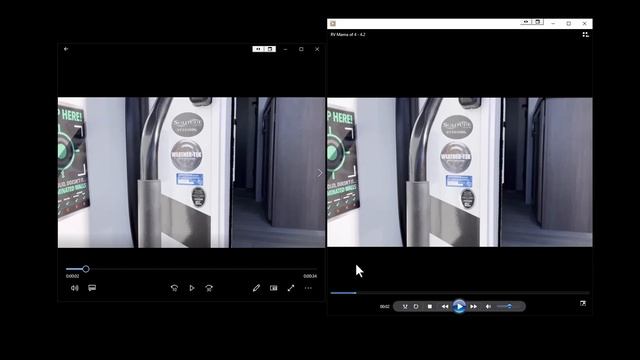Click the blue Play button in Media Player
This screenshot has height=360, width=640.
pyautogui.click(x=459, y=307)
